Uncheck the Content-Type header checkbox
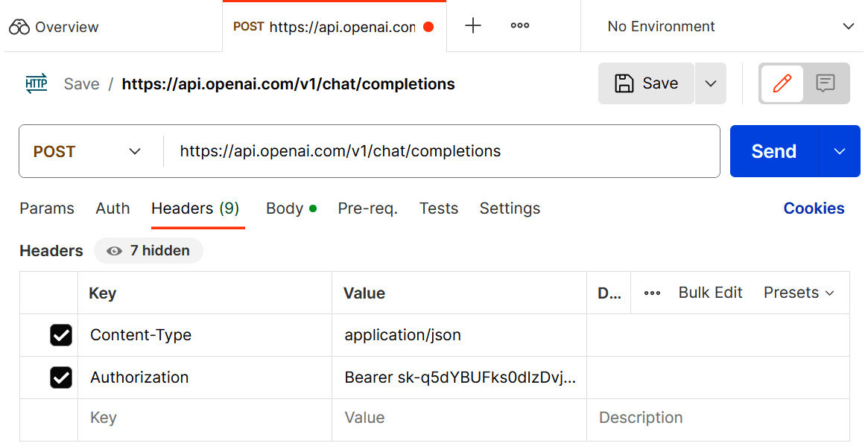This screenshot has width=868, height=446. coord(61,335)
